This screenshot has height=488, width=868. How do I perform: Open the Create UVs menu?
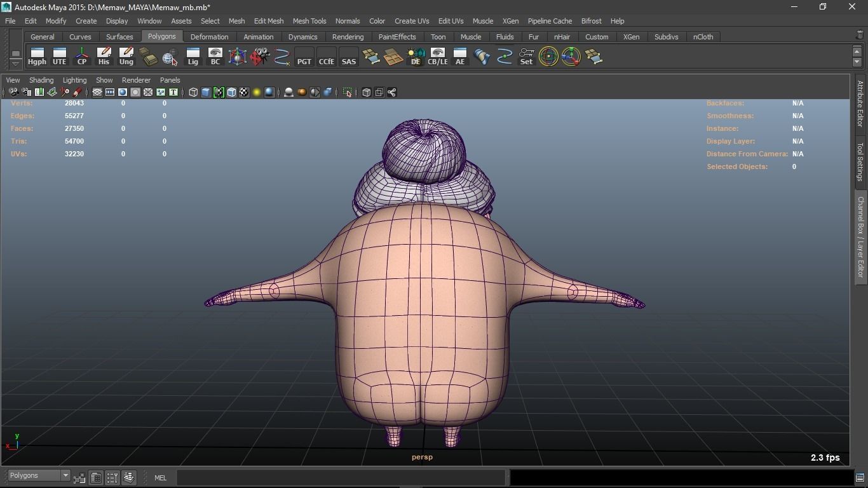(412, 21)
